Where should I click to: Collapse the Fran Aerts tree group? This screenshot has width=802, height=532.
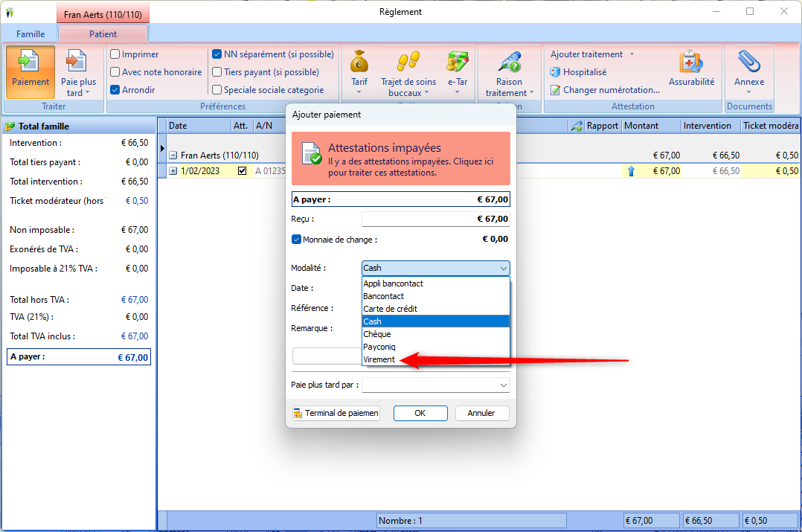tap(173, 156)
